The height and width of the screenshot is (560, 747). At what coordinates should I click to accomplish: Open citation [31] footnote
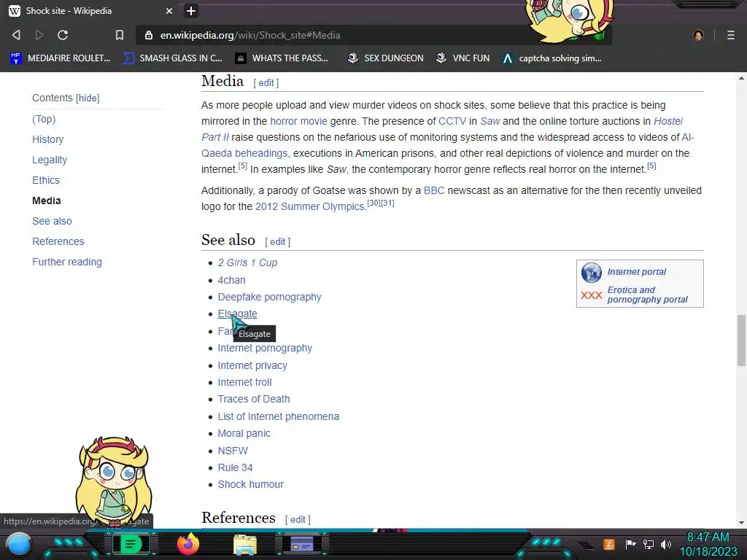pos(387,203)
